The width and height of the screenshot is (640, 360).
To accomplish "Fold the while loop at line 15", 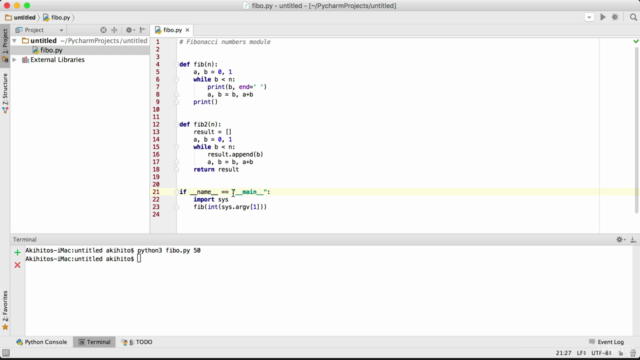I will pyautogui.click(x=177, y=147).
